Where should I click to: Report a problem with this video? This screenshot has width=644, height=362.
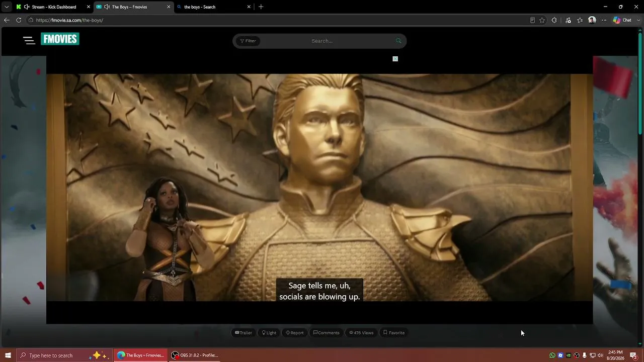pyautogui.click(x=295, y=332)
